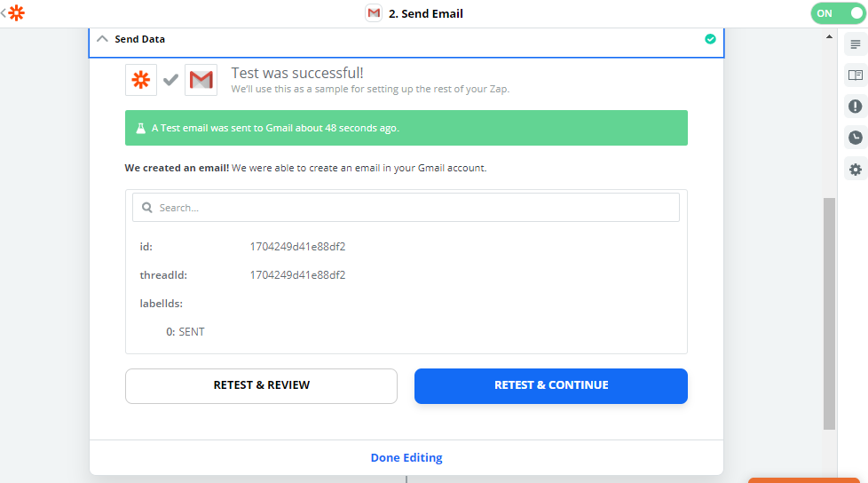Screen dimensions: 868x483
Task: Click the vertical scrollbar of the editor
Action: coord(830,311)
